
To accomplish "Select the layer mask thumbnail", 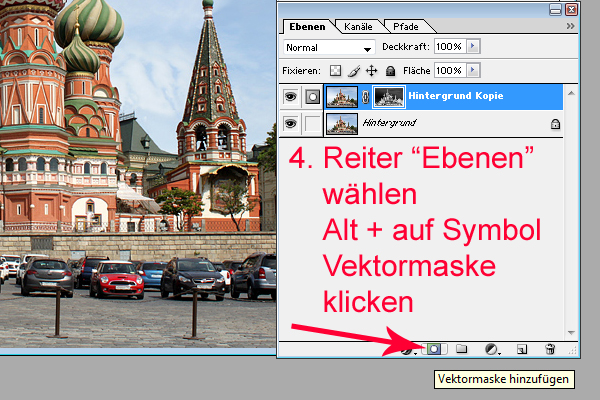I will point(389,97).
